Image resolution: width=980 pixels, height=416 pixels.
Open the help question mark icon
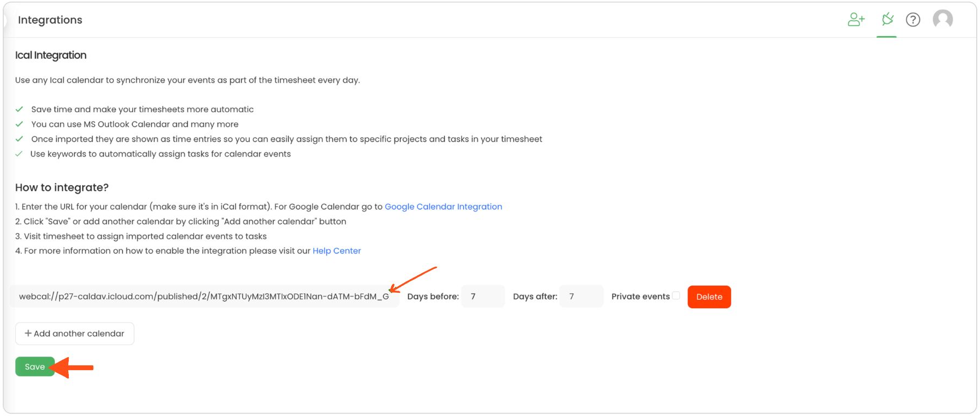click(913, 20)
